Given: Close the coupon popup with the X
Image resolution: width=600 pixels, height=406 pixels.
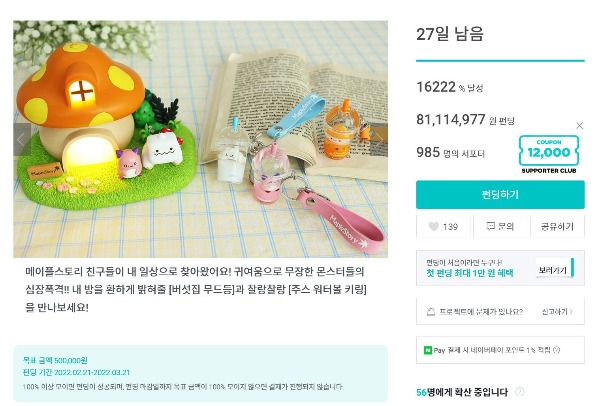Looking at the screenshot, I should (x=579, y=126).
